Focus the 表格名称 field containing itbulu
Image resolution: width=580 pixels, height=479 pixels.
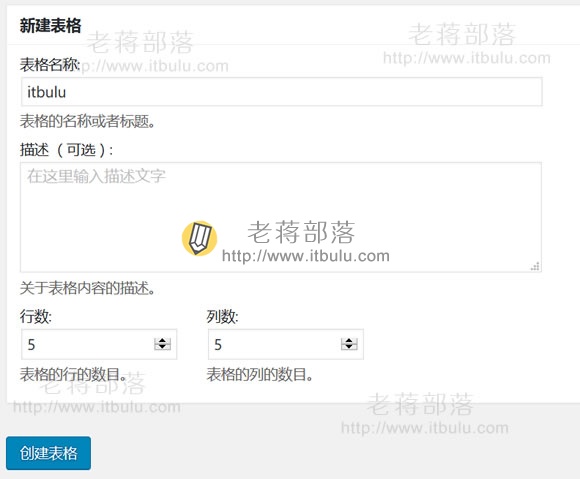281,92
